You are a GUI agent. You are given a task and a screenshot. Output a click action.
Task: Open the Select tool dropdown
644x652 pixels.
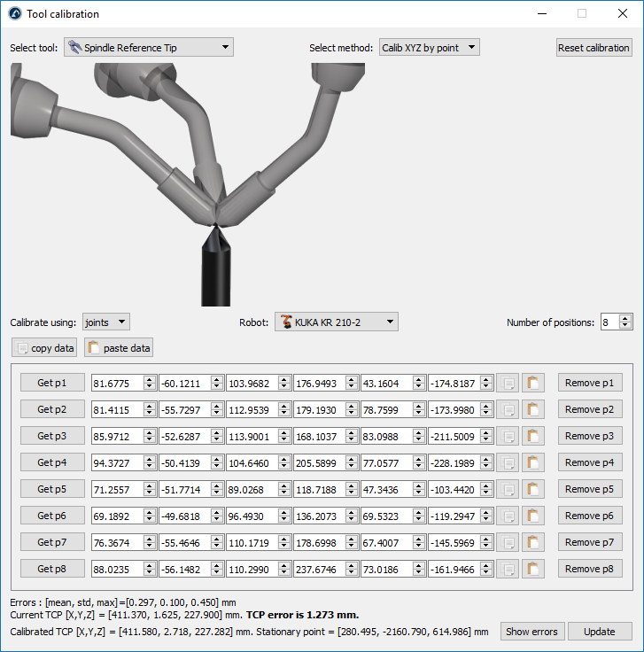[x=149, y=48]
